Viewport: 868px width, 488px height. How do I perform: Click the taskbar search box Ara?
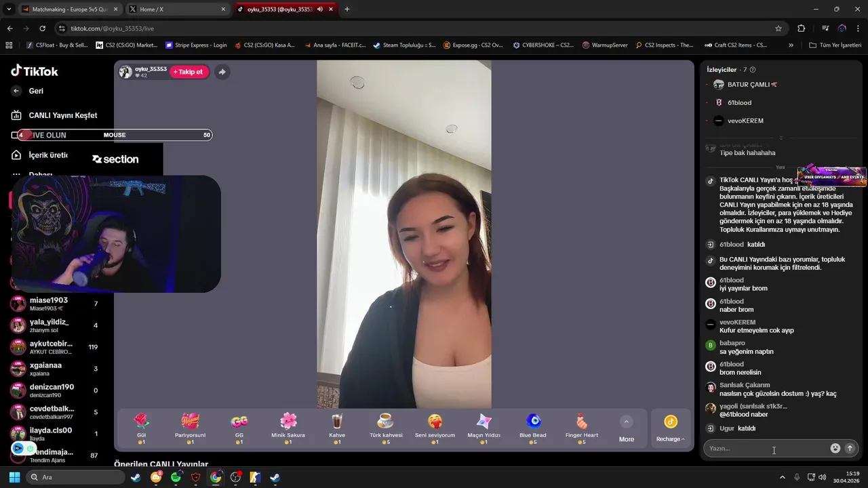click(x=75, y=477)
